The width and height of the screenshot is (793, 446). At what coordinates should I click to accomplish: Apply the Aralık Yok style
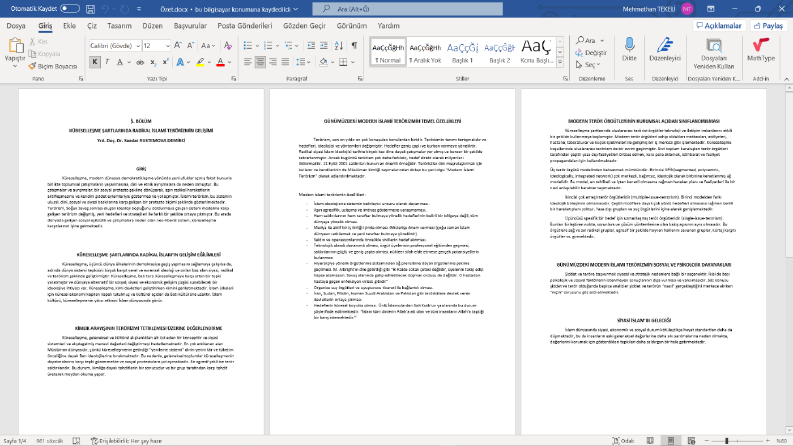[425, 52]
